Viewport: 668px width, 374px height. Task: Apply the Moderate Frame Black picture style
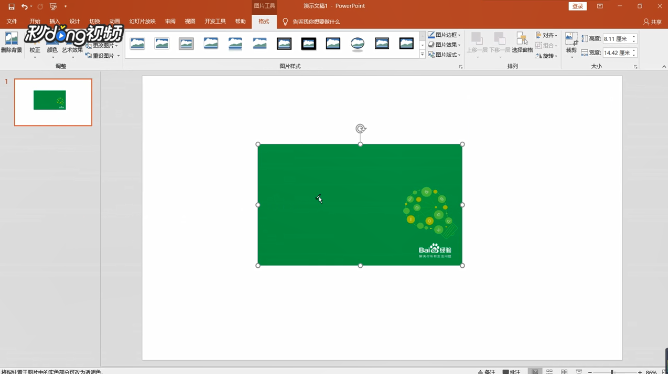pyautogui.click(x=406, y=43)
